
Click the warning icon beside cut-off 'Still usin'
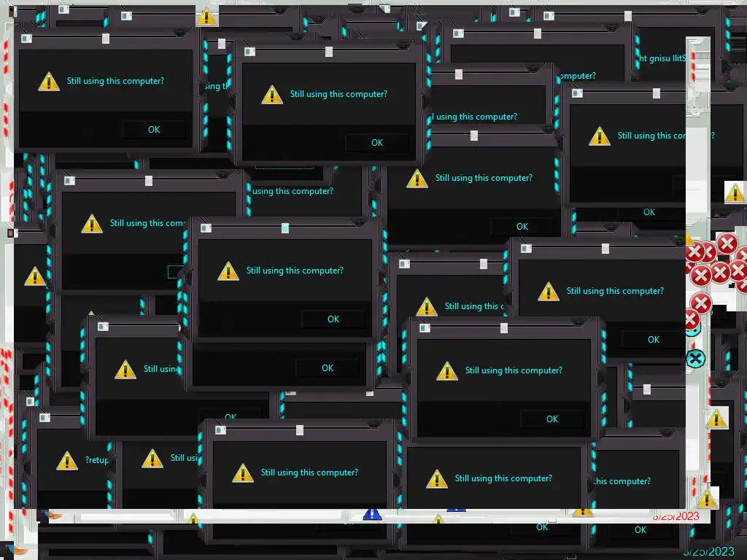(125, 370)
